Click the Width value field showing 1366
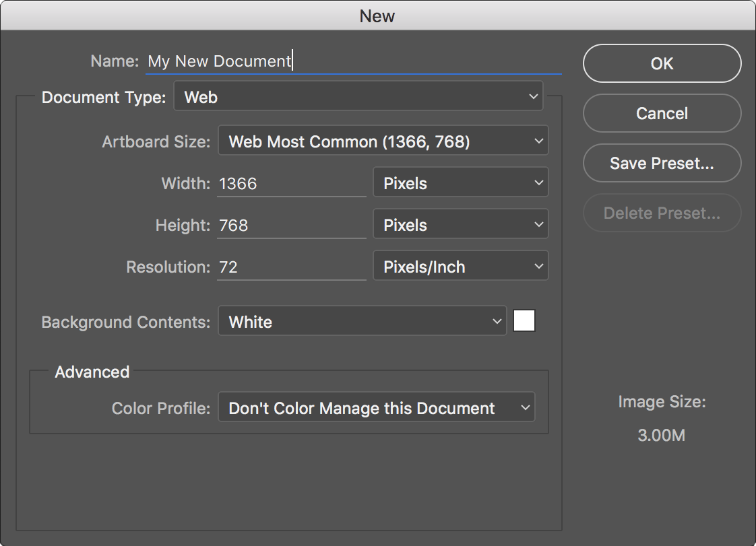This screenshot has height=546, width=756. click(291, 182)
